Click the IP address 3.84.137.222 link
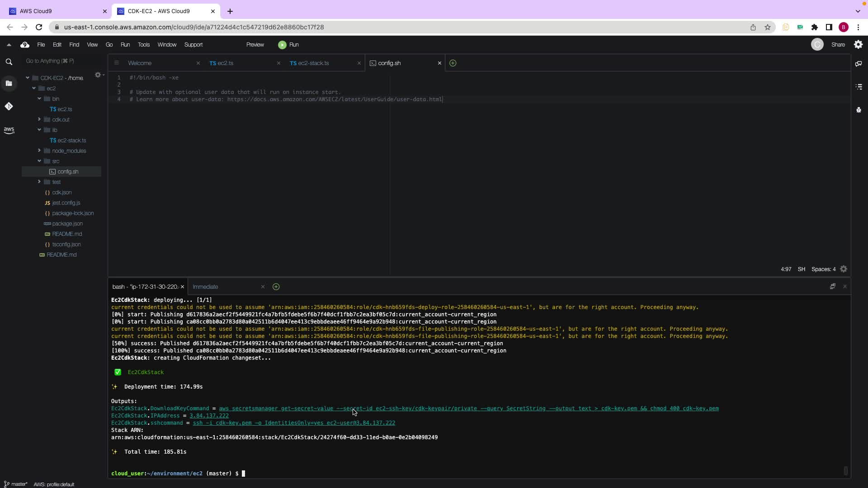 209,416
